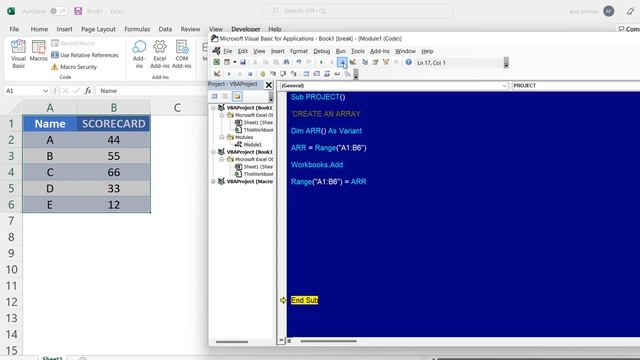Run Sub with the green play icon
The image size is (640, 360).
click(321, 62)
